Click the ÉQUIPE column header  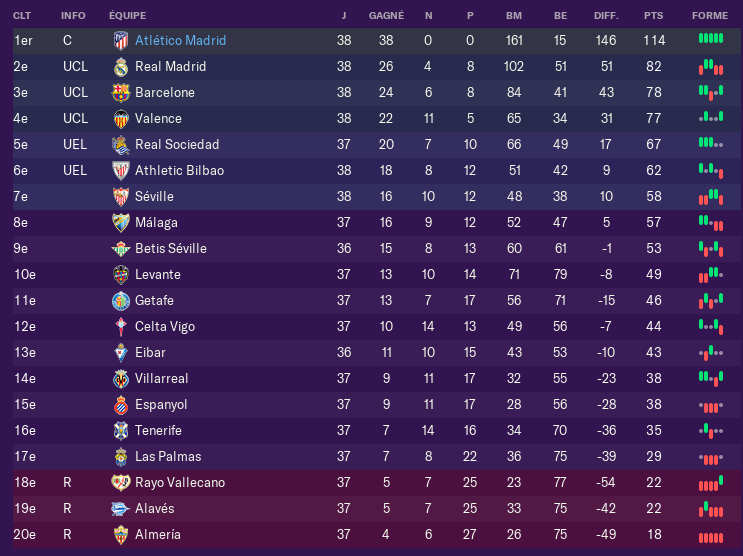127,16
